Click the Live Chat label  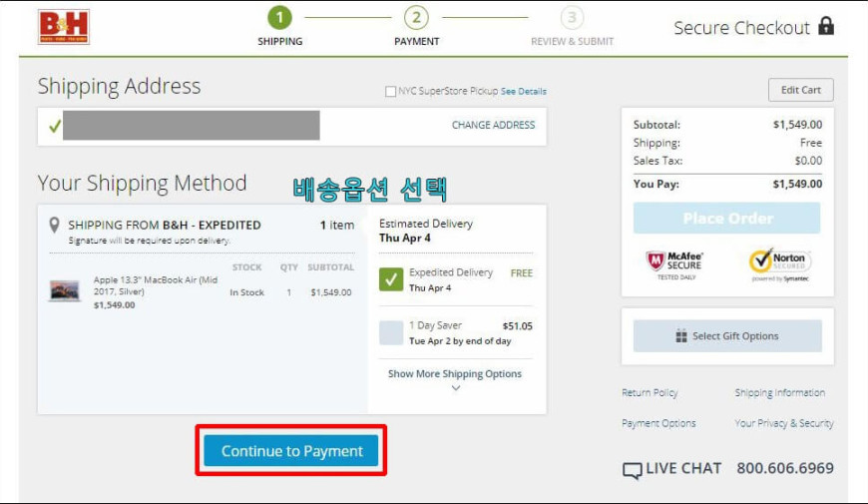683,468
